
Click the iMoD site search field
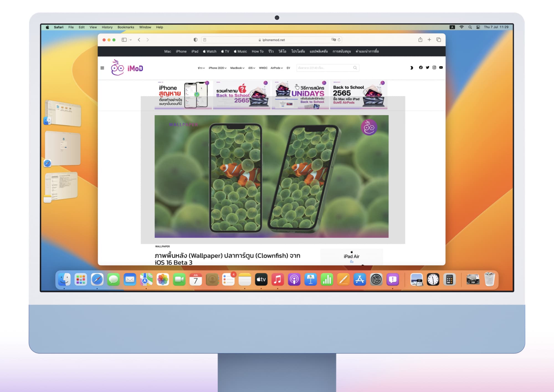[x=325, y=68]
